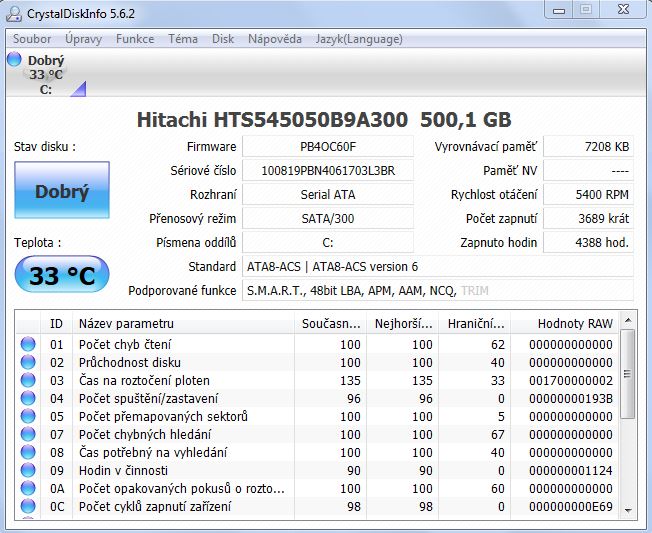Open the Nápověda menu
This screenshot has height=533, width=652.
274,39
